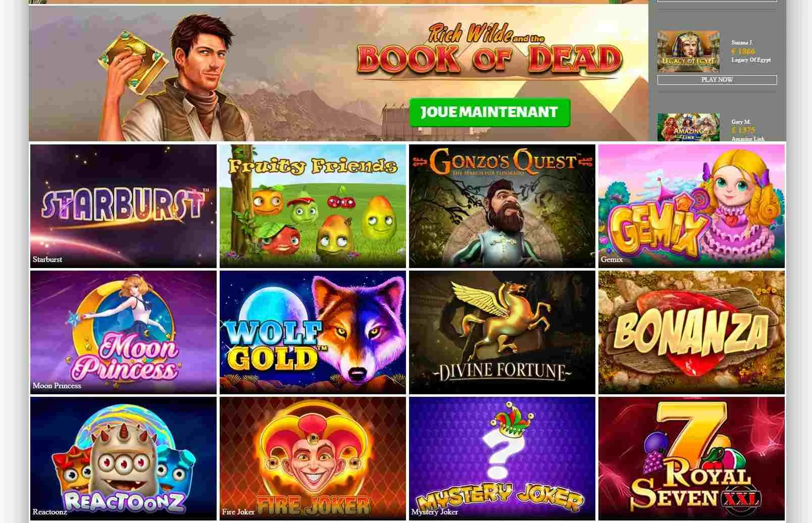Launch Wolf Gold slot tile
812x523 pixels.
(x=313, y=332)
